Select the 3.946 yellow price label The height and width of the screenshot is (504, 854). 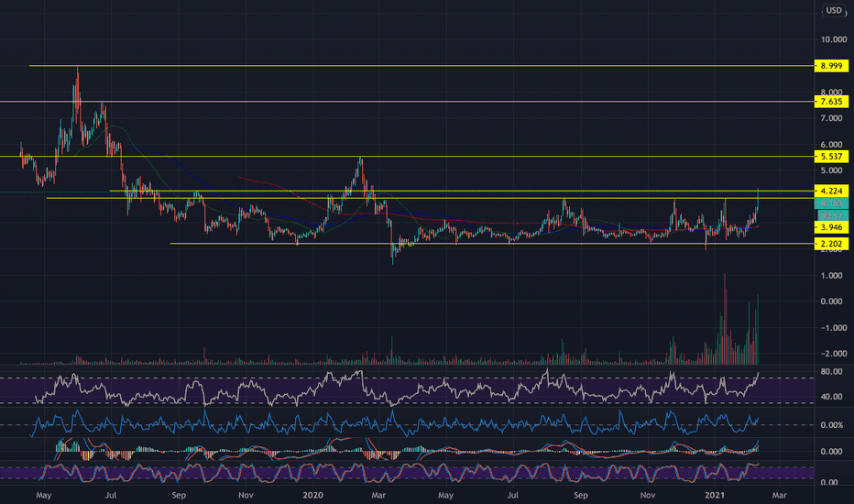pos(831,227)
